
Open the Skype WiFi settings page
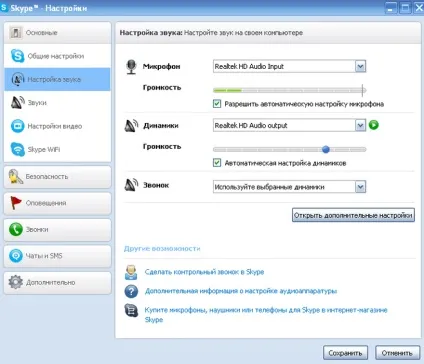tap(57, 149)
